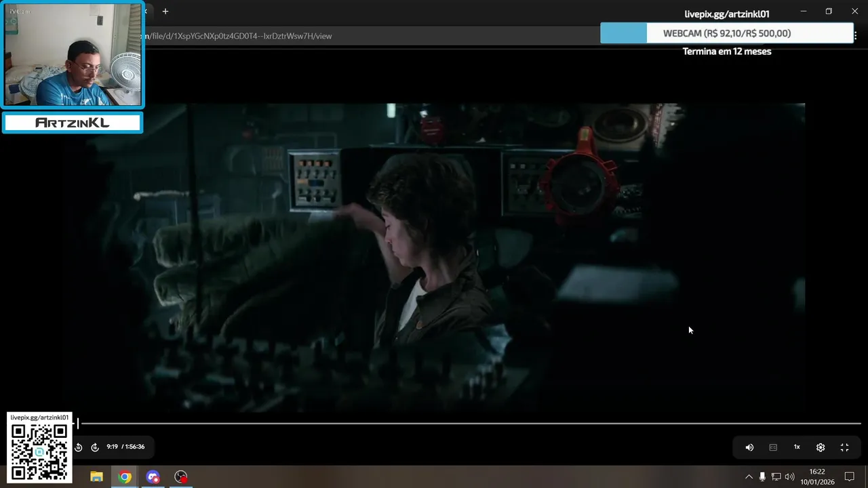This screenshot has width=868, height=488.
Task: Click the ArtzinKL name banner
Action: [73, 123]
